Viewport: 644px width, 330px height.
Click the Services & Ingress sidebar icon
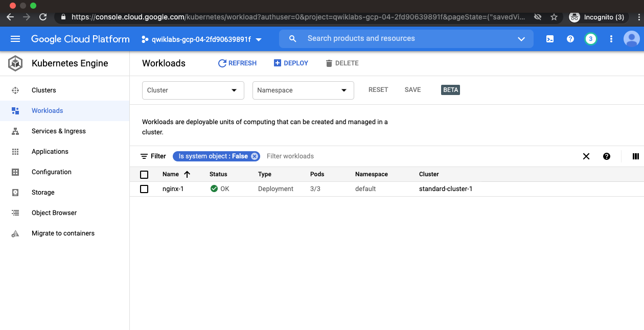15,131
